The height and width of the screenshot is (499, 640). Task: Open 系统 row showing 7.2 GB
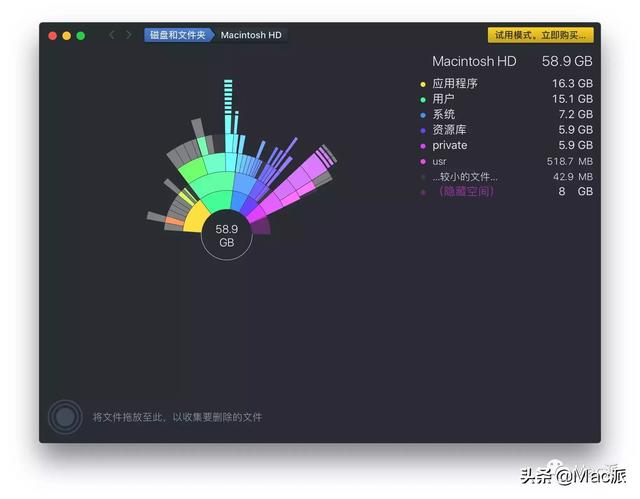pos(506,114)
